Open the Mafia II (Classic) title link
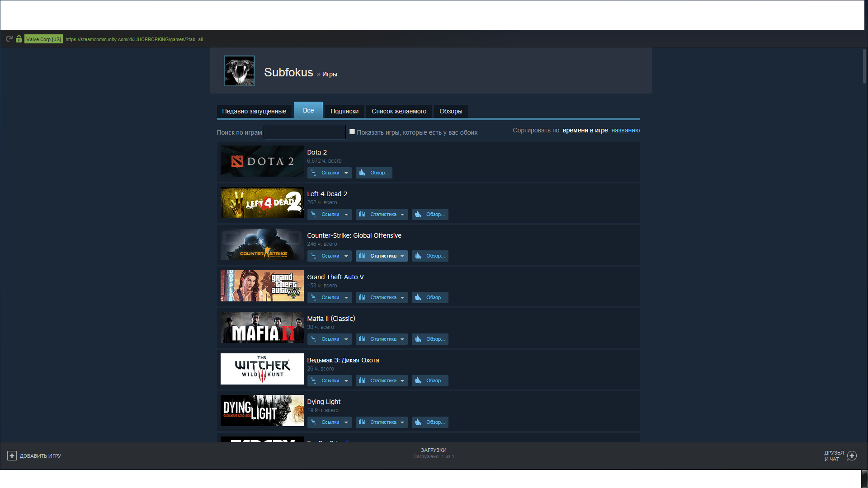 (x=331, y=319)
